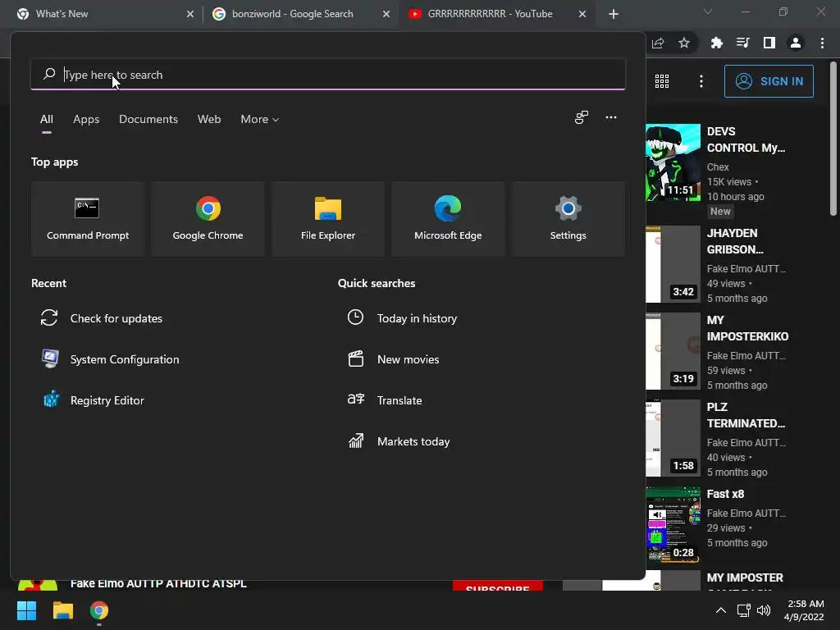
Task: Open network tray icon
Action: pyautogui.click(x=743, y=610)
